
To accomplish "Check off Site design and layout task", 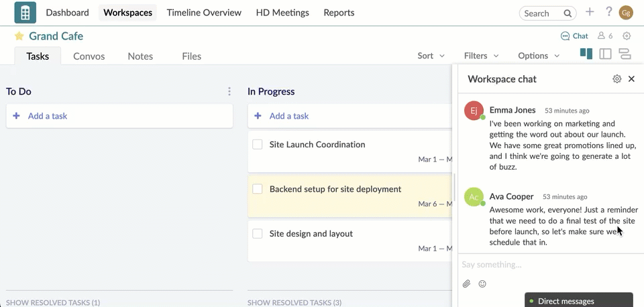I will (x=258, y=233).
